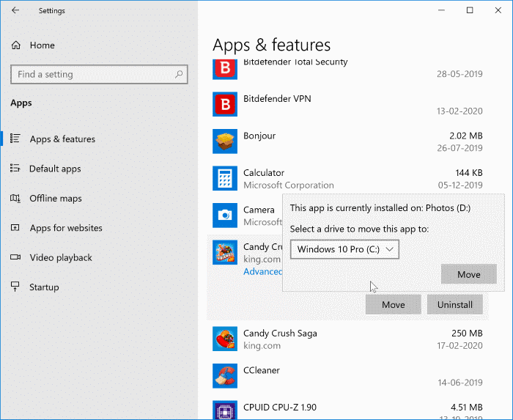Select the Calculator entry name
513x420 pixels.
[x=264, y=173]
